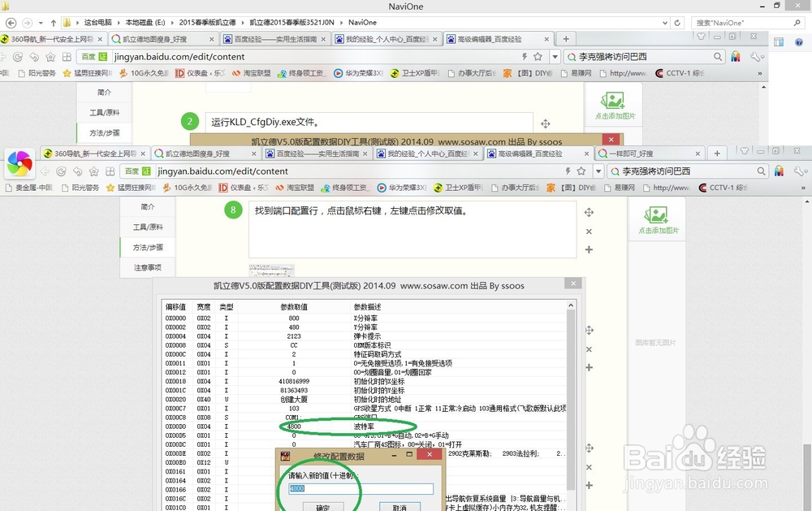Image resolution: width=812 pixels, height=511 pixels.
Task: Click move handle beside step 2 in rear browser
Action: coord(546,123)
